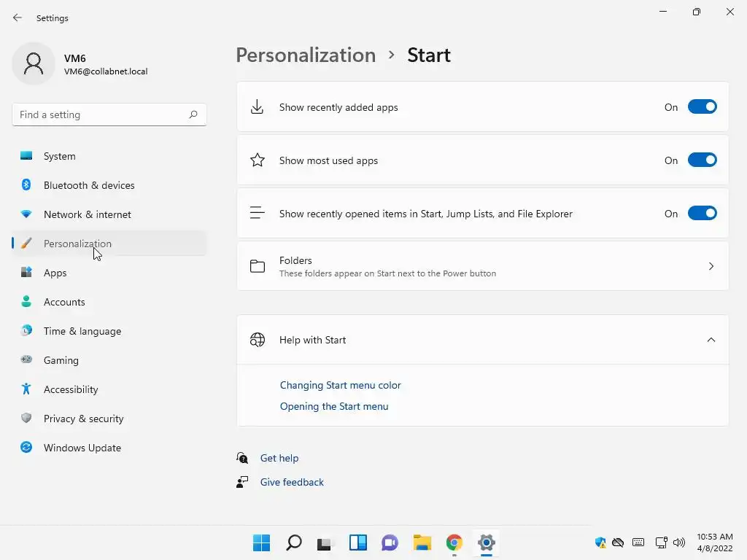Screen dimensions: 747x560
Task: Open the Start menu from taskbar
Action: (261, 542)
